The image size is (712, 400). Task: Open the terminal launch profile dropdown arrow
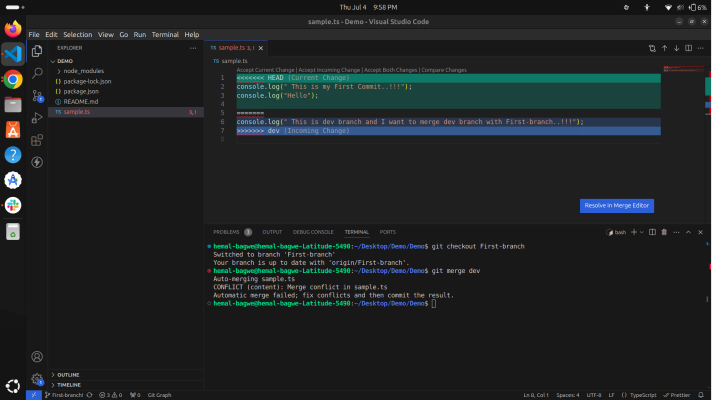click(x=642, y=232)
